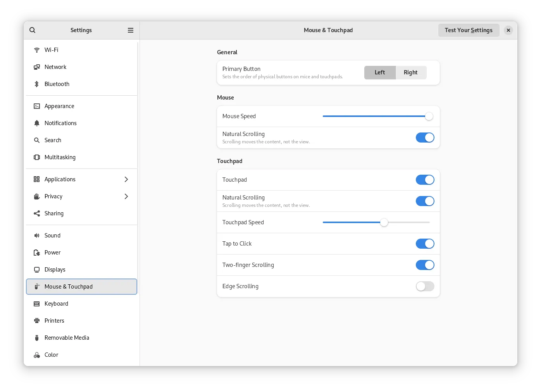Open Sound via its speaker icon
The width and height of the screenshot is (541, 392).
(37, 236)
